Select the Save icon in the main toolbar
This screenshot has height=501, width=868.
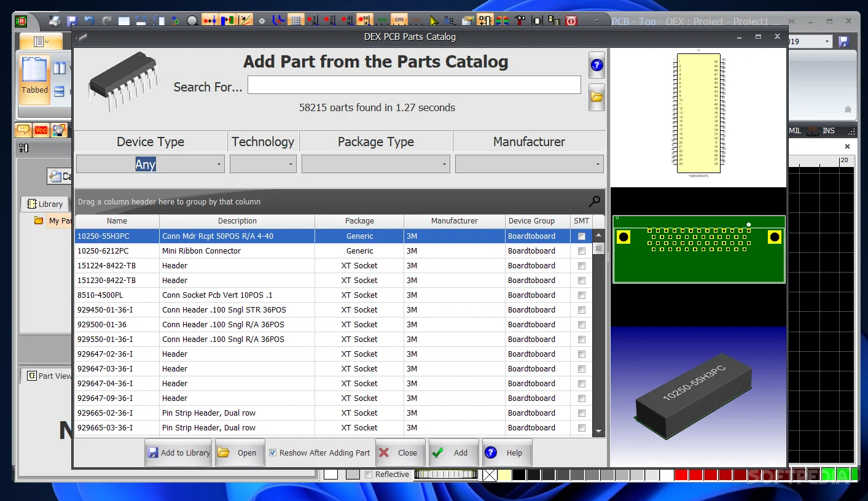point(71,20)
